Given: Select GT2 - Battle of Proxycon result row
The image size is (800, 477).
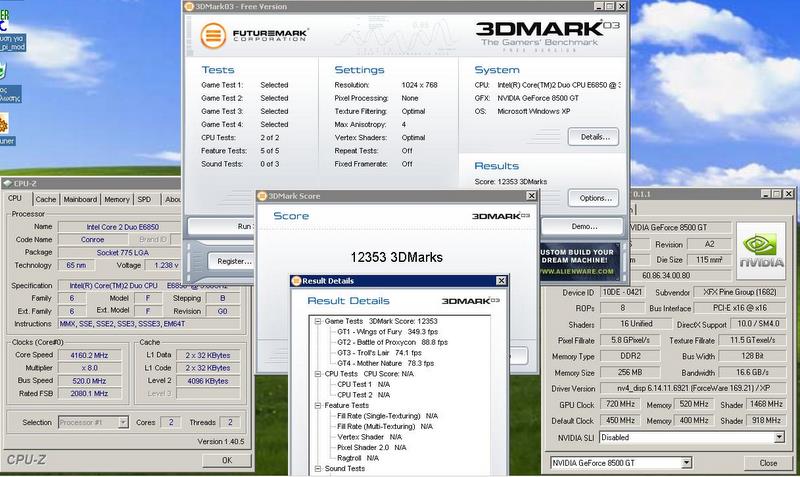Looking at the screenshot, I should pyautogui.click(x=392, y=342).
